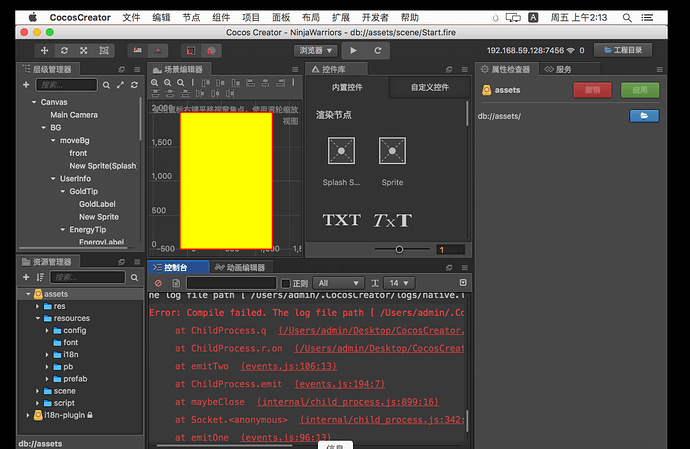
Task: Click the hierarchy search magnifier icon
Action: point(106,85)
